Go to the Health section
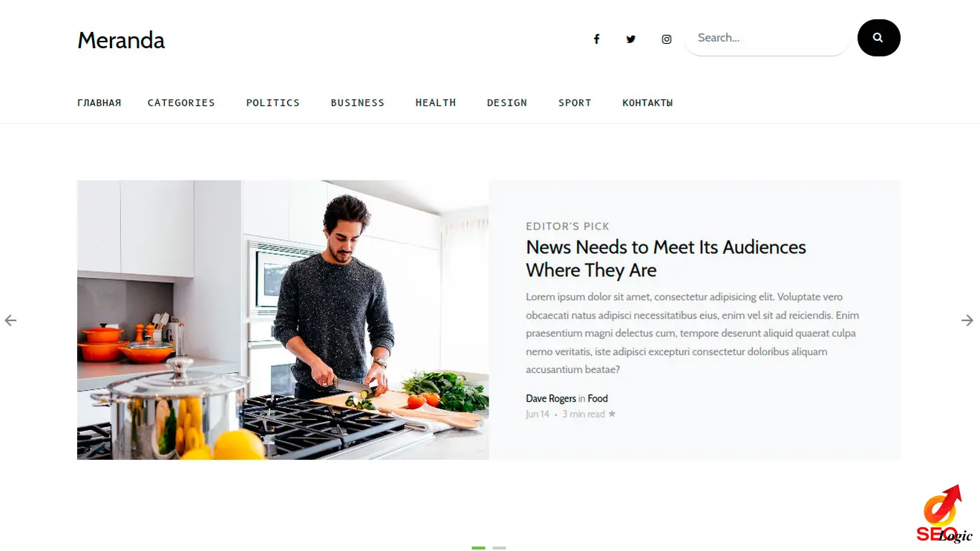 coord(436,102)
